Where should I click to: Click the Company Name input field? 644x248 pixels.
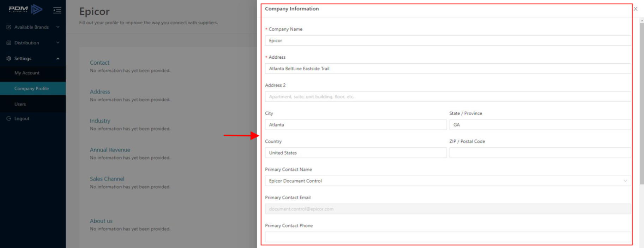point(448,41)
